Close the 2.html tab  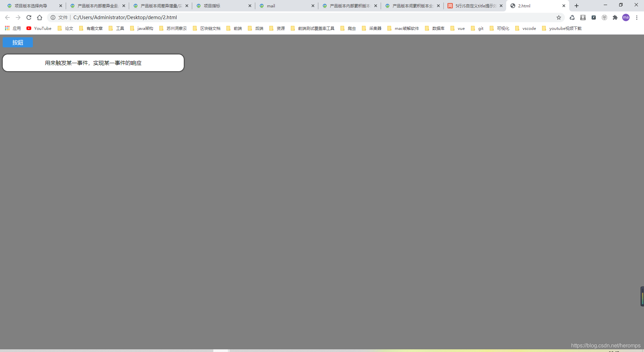click(x=564, y=6)
